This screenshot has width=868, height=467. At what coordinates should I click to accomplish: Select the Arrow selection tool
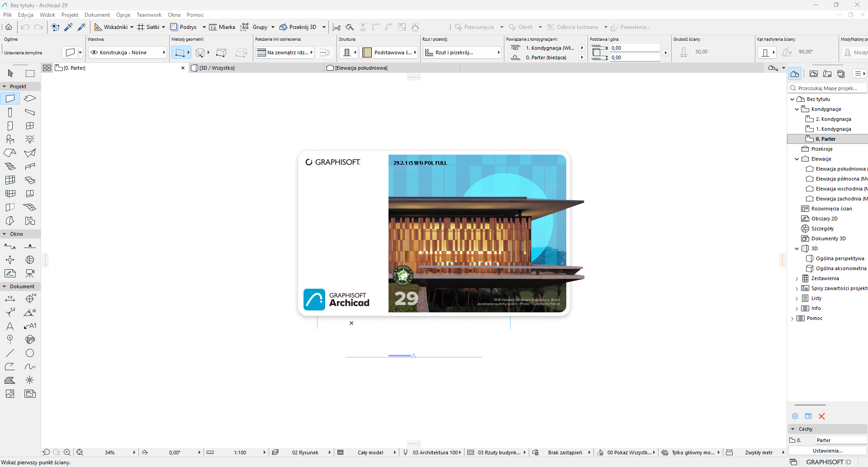pyautogui.click(x=10, y=73)
